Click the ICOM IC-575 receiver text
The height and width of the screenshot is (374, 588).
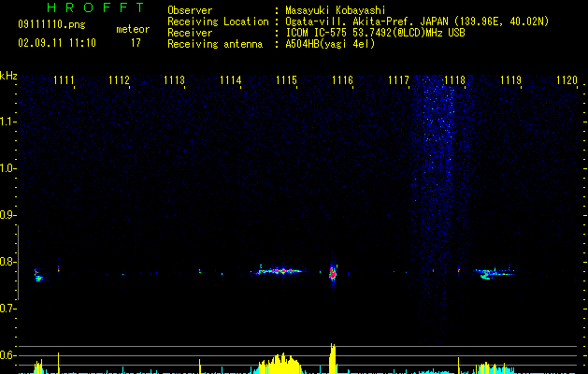tap(375, 33)
